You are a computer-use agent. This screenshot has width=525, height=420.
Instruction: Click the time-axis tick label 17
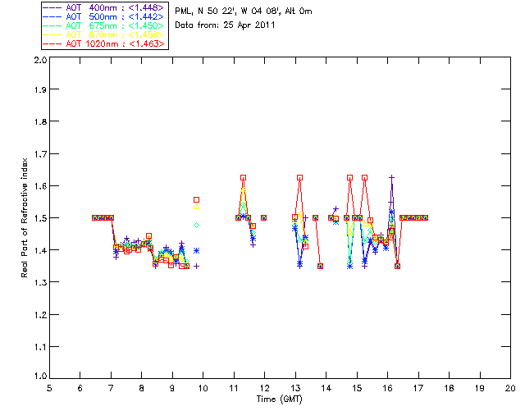tap(418, 388)
